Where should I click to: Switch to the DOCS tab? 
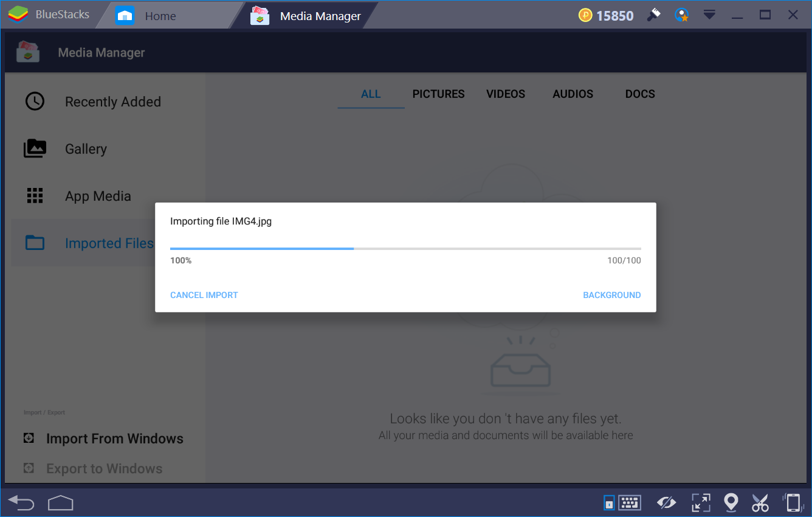click(640, 94)
